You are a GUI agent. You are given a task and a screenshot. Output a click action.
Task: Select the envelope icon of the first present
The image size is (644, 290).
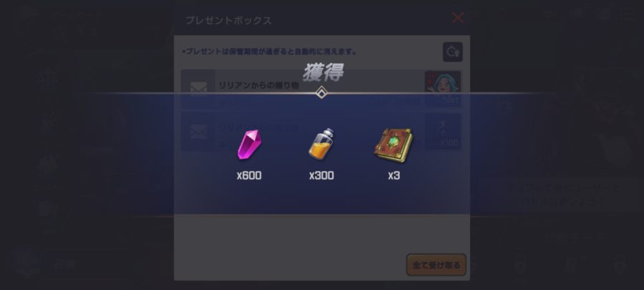click(x=198, y=89)
